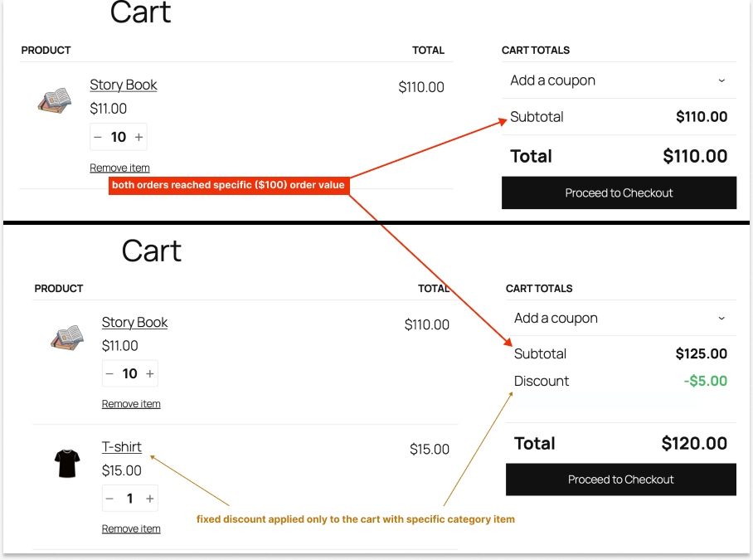Viewport: 753px width, 560px height.
Task: Decrease Story Book quantity in bottom cart
Action: tap(109, 373)
